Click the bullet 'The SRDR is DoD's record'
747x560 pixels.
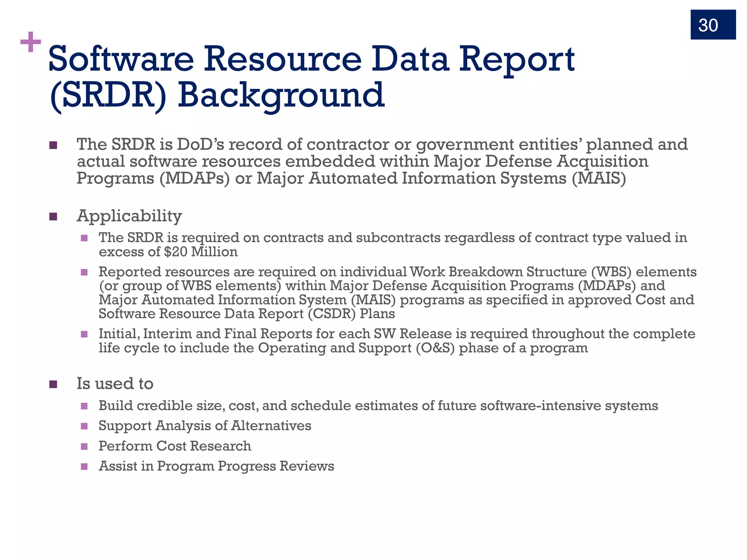click(x=382, y=162)
